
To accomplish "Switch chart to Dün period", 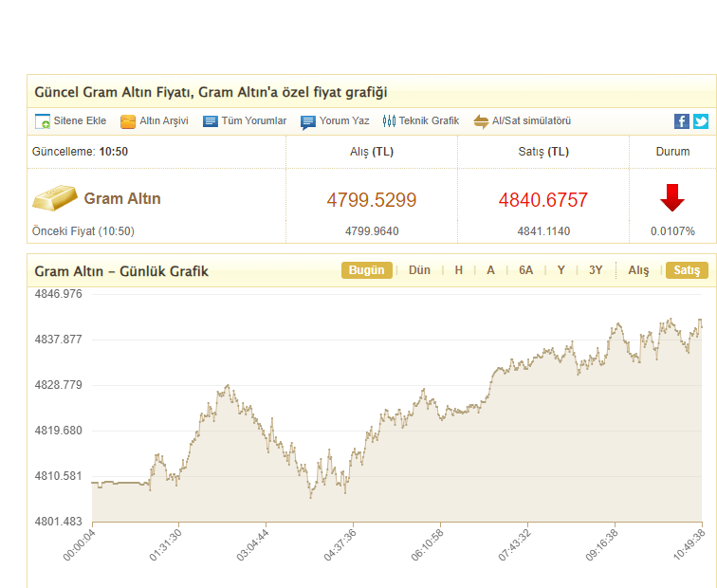I will coord(419,270).
